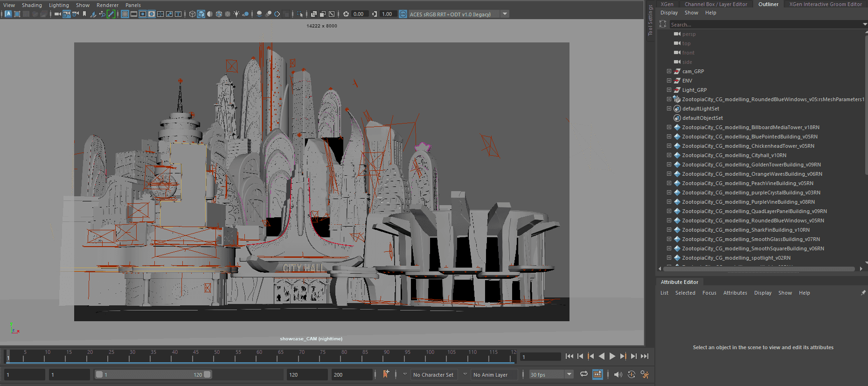The height and width of the screenshot is (386, 868).
Task: Open the 30 fps frame rate dropdown
Action: (x=569, y=374)
